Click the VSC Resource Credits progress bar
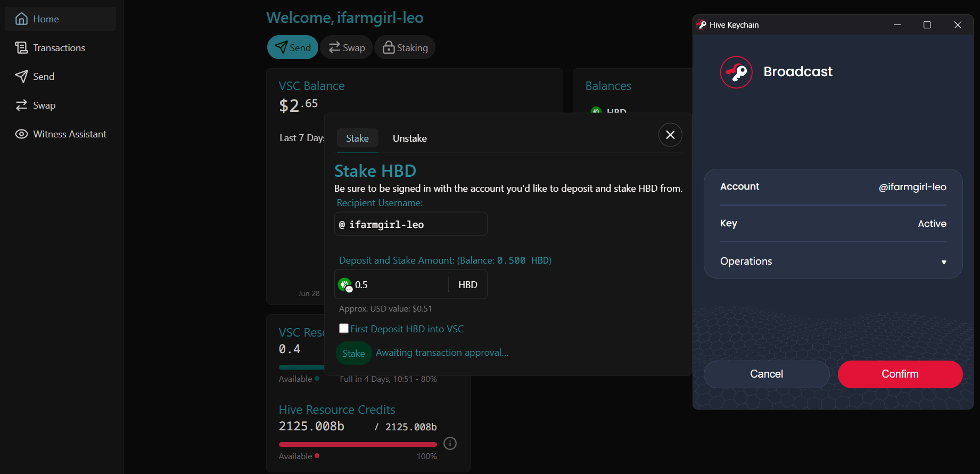980x474 pixels. point(302,367)
